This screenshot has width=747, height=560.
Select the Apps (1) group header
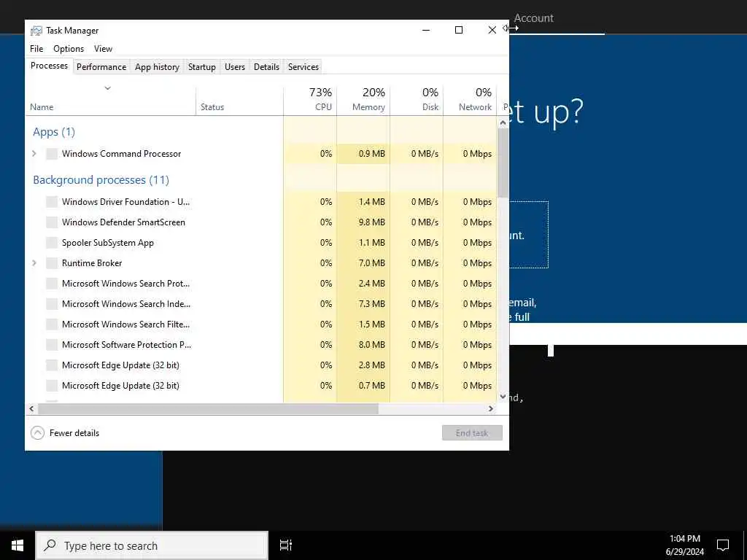(x=54, y=132)
